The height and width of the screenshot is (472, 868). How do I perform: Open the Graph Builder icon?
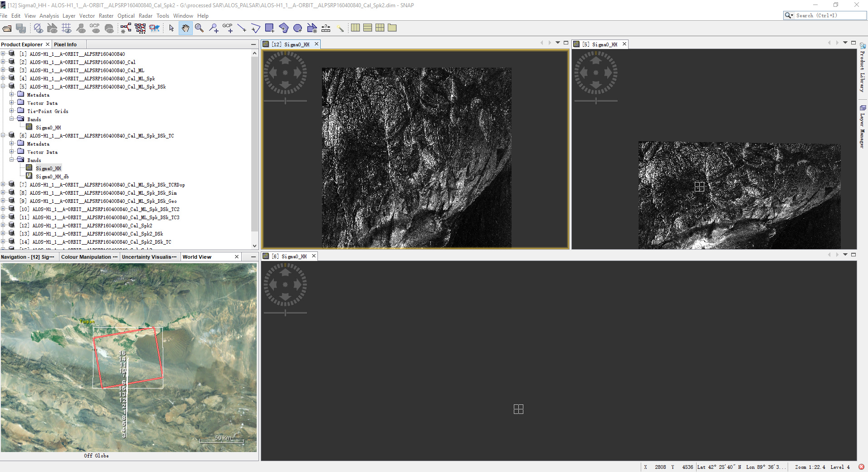126,29
